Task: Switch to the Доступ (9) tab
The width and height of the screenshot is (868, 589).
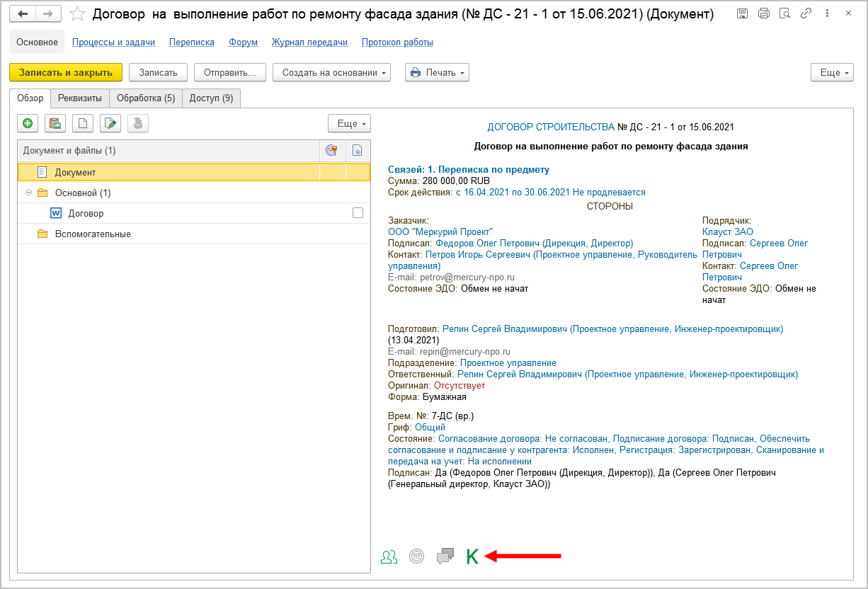Action: point(211,98)
